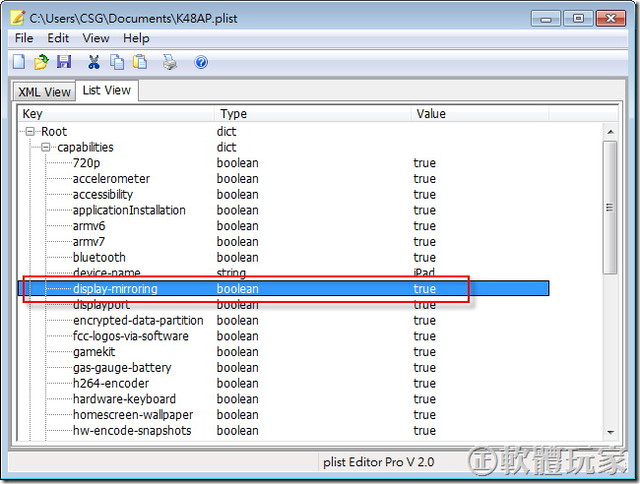This screenshot has width=640, height=484.
Task: Click the Value column header
Action: [480, 113]
